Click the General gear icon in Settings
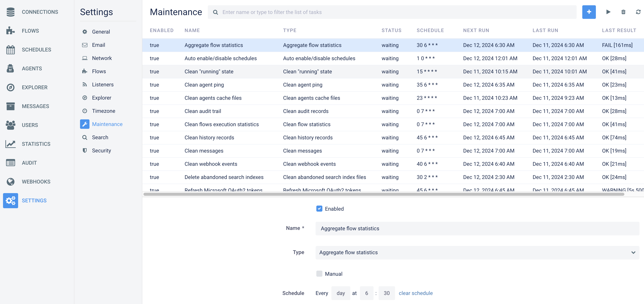 (x=85, y=32)
